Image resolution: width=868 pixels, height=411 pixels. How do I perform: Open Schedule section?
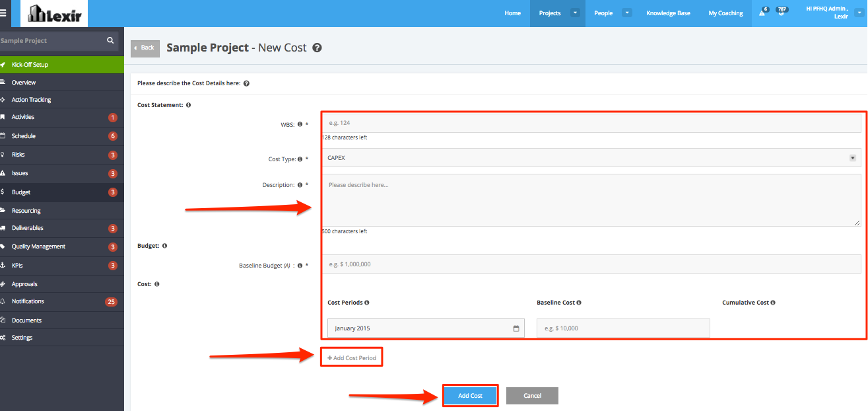pos(62,136)
